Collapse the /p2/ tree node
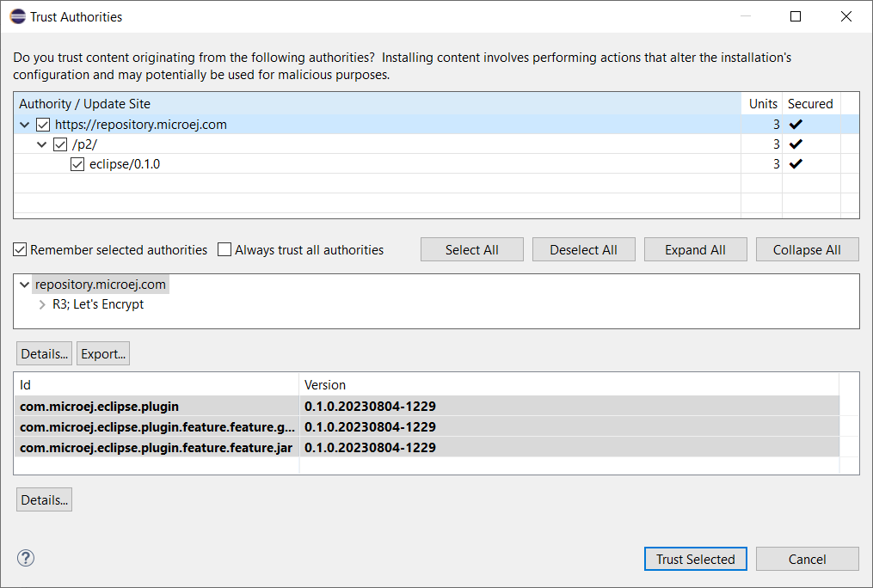Viewport: 873px width, 588px height. [42, 144]
